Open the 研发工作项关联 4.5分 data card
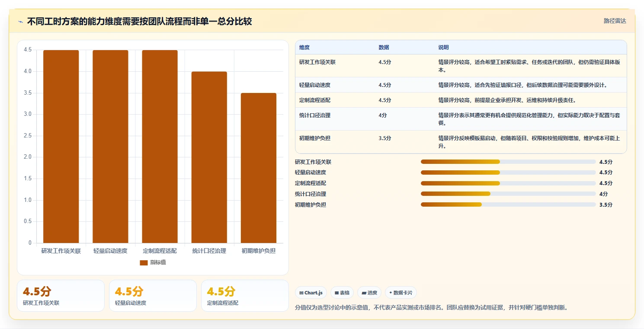The width and height of the screenshot is (644, 329). tap(61, 296)
